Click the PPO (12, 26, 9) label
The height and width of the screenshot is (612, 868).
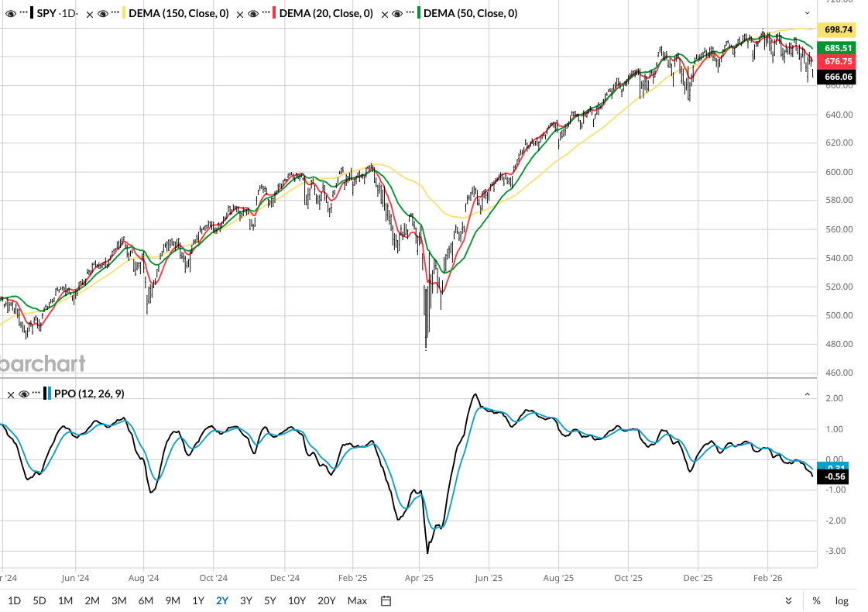click(89, 394)
